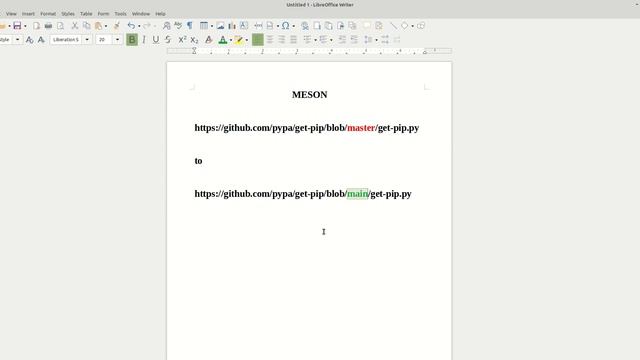Click the Copy icon
This screenshot has height=360, width=640.
point(87,26)
